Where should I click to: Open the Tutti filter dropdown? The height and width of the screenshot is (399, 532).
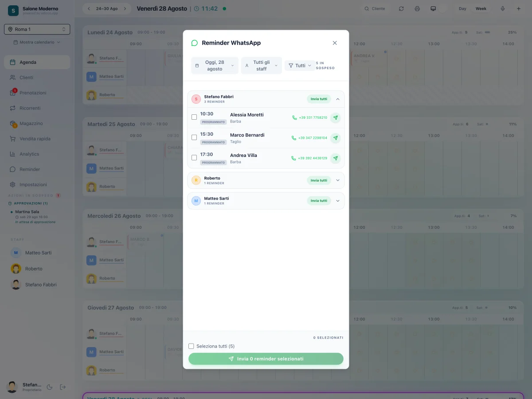tap(300, 66)
